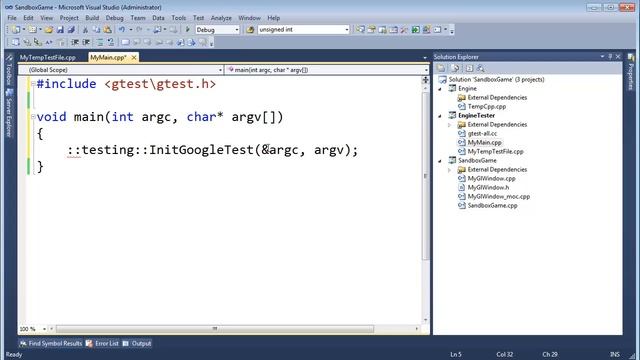Select gtest-all.cc in Solution Explorer
The width and height of the screenshot is (640, 360).
point(482,134)
